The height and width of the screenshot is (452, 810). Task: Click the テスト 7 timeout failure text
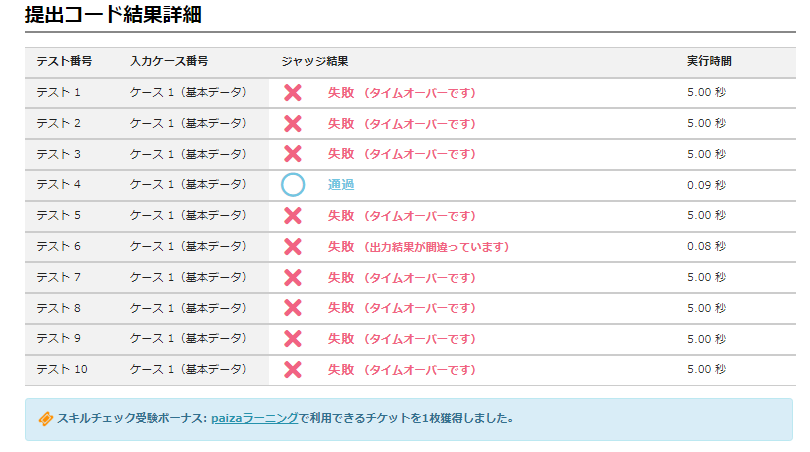coord(401,278)
